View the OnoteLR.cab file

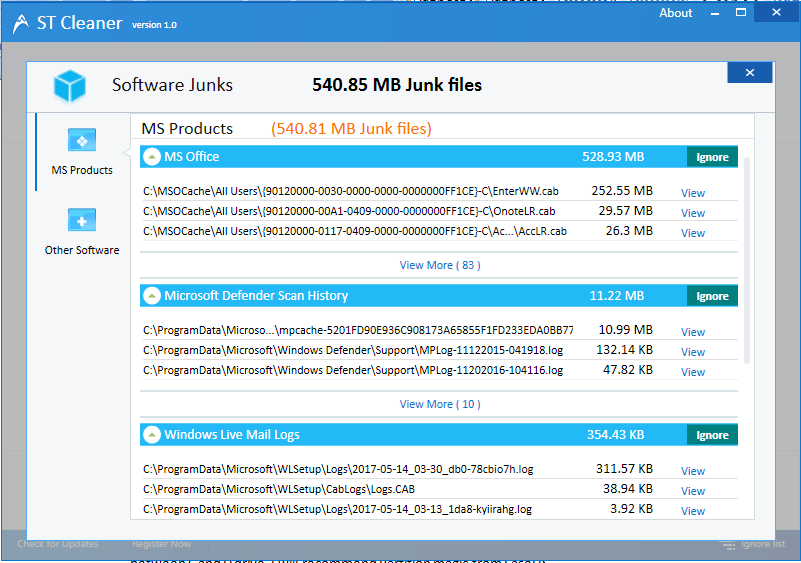692,213
